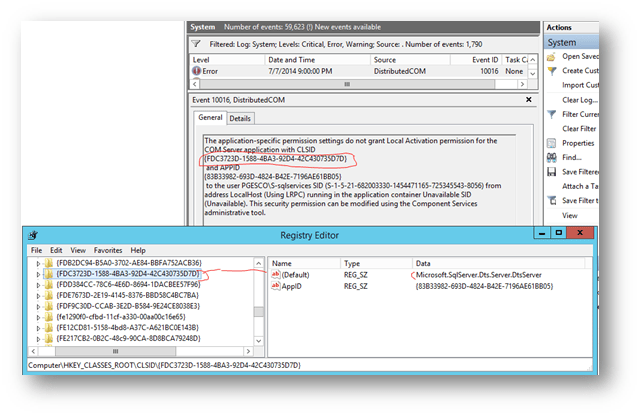Viewport: 641px width, 417px height.
Task: Click the Open Saved Log folder icon
Action: (552, 56)
